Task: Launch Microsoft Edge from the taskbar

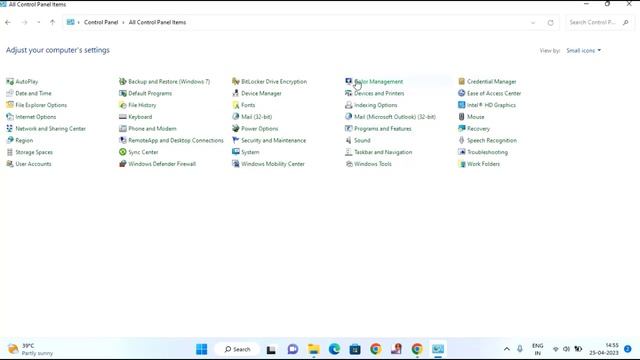Action: click(x=334, y=349)
